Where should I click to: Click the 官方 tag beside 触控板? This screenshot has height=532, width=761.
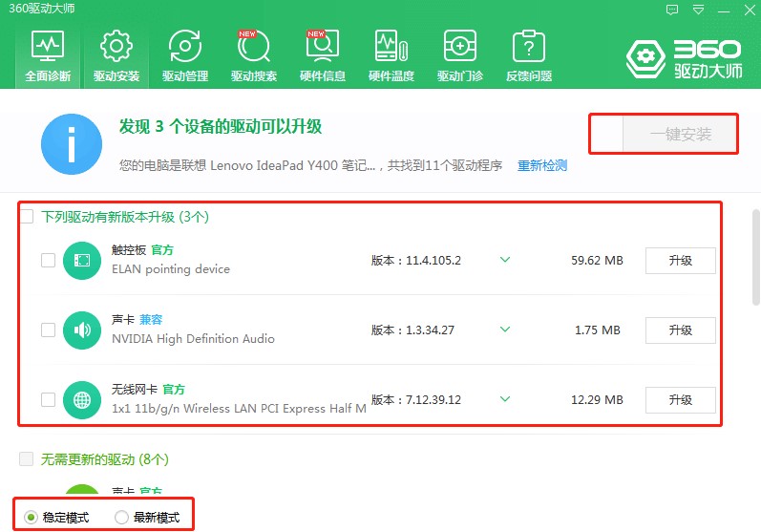coord(162,250)
